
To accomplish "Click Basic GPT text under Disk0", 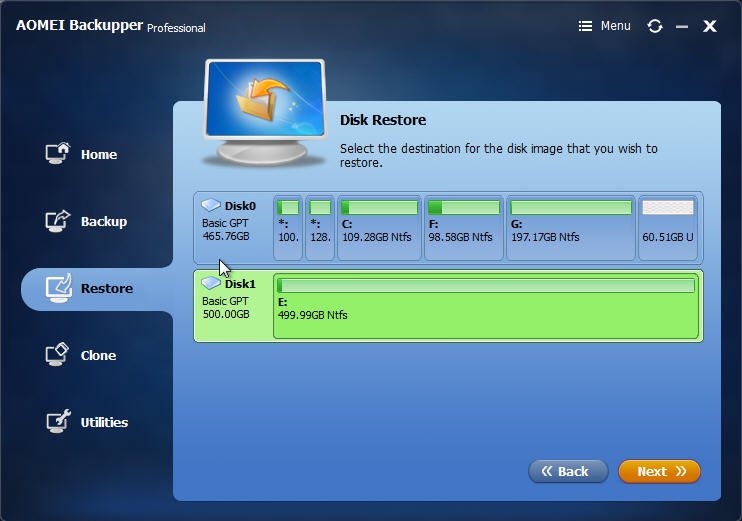I will pyautogui.click(x=225, y=223).
